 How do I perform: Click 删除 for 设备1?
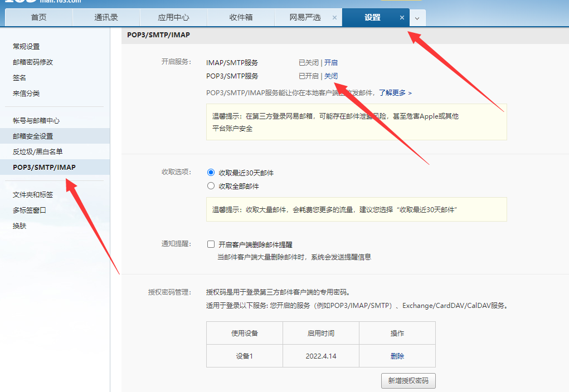[397, 356]
